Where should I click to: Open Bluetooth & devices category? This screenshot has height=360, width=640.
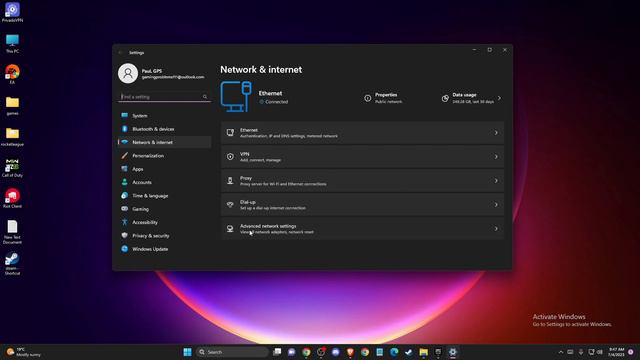tap(164, 129)
